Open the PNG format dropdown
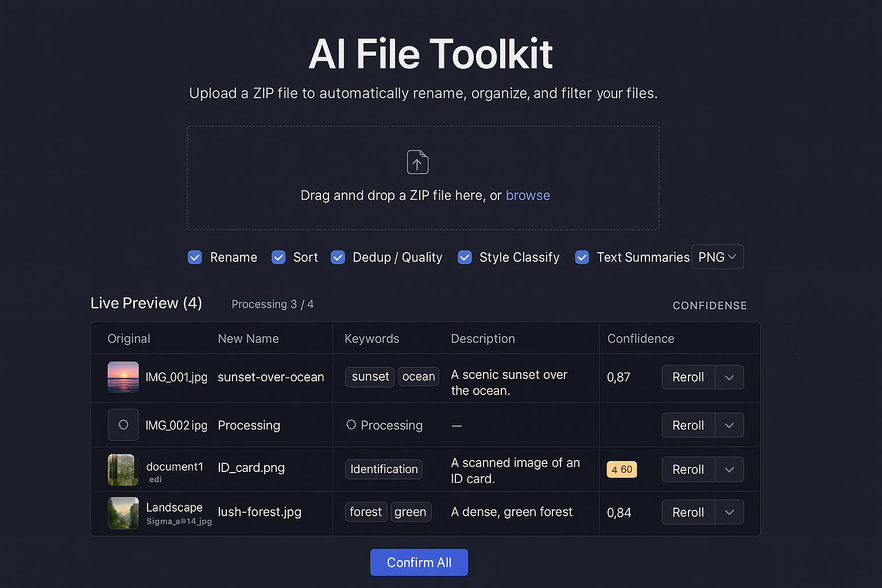 (717, 257)
